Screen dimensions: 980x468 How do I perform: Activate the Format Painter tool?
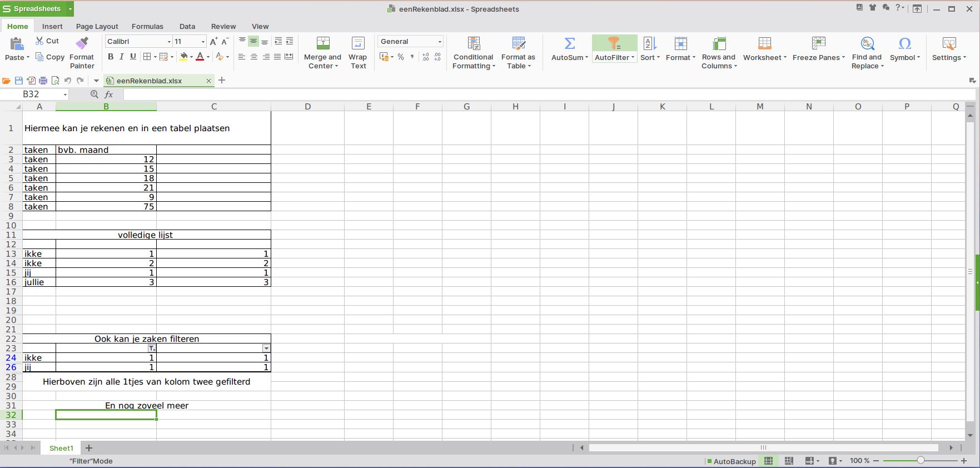click(x=82, y=53)
